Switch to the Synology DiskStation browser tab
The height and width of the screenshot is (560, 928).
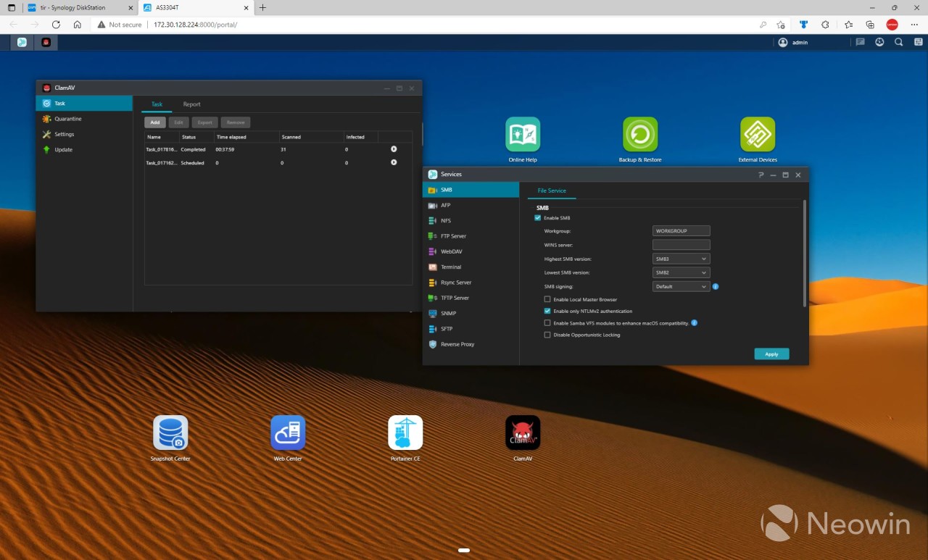click(x=79, y=8)
